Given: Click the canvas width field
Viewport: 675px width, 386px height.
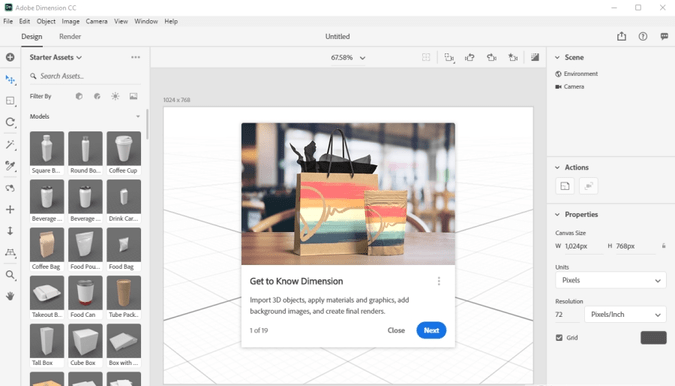Looking at the screenshot, I should pyautogui.click(x=583, y=246).
